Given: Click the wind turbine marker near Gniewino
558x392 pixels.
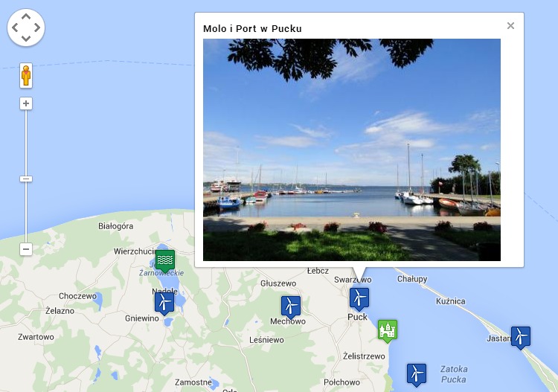Looking at the screenshot, I should (164, 303).
